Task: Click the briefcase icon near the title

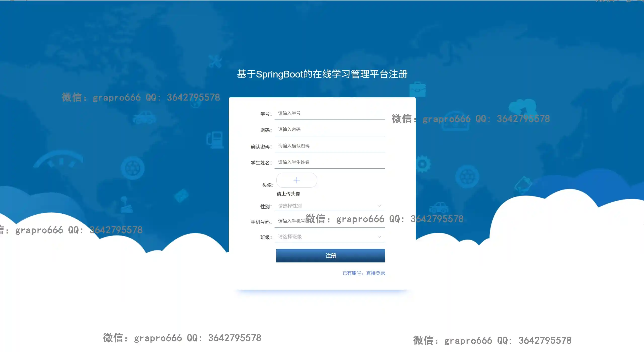Action: [x=418, y=89]
